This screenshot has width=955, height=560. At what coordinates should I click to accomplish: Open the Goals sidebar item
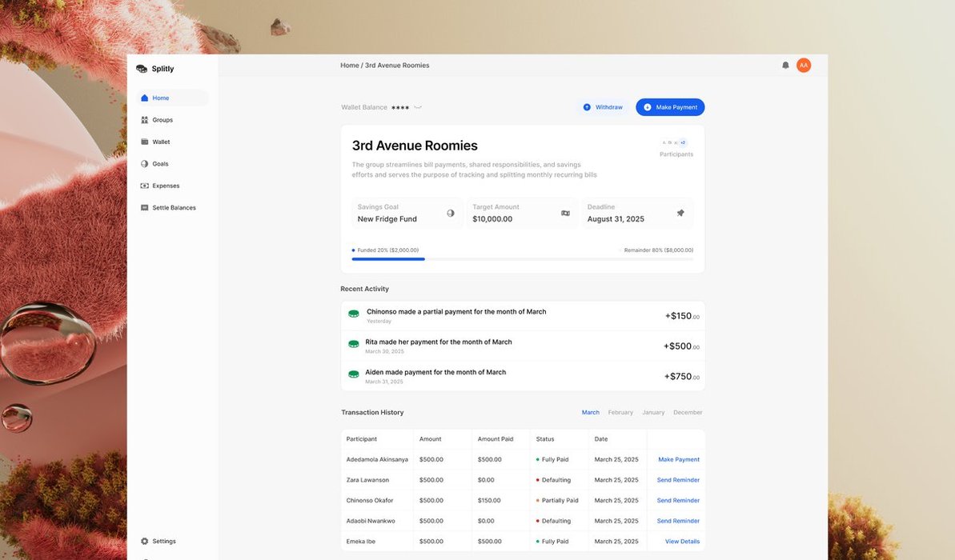[160, 164]
